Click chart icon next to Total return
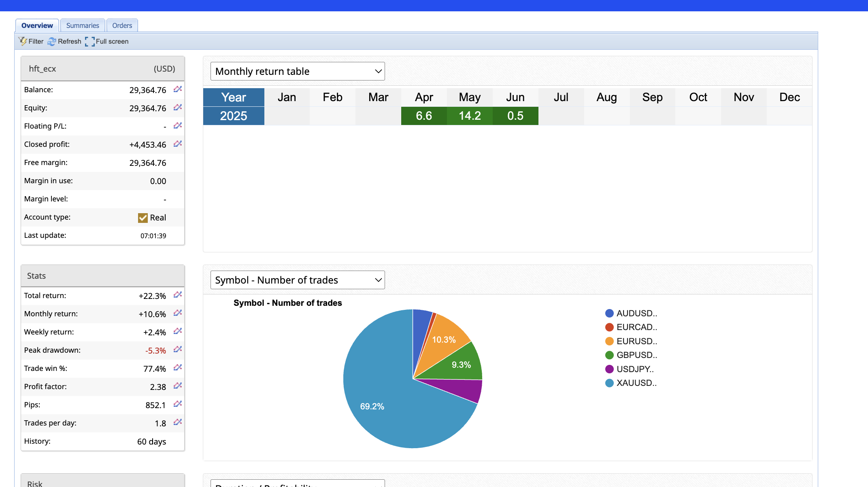Screen dimensions: 868x487 coord(177,295)
